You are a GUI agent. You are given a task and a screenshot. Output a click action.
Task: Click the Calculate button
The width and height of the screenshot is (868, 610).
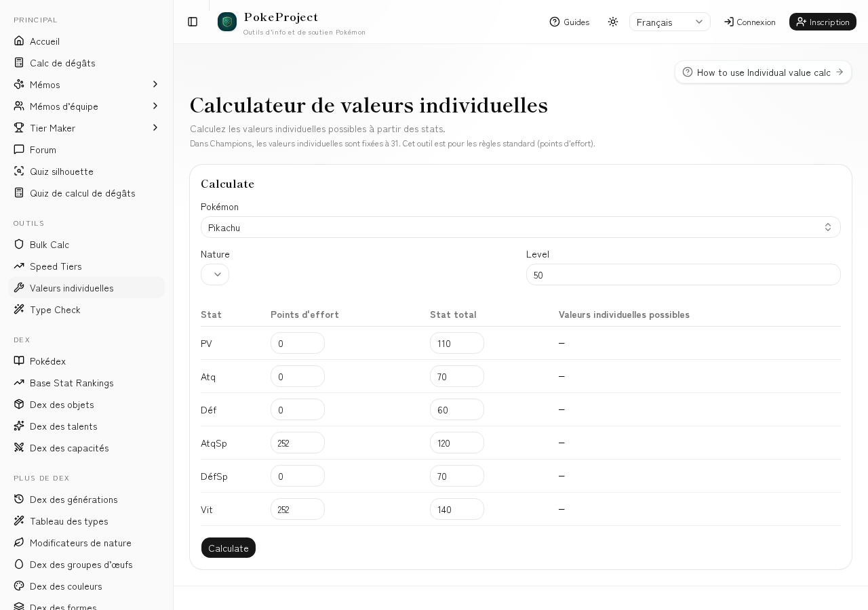coord(229,548)
